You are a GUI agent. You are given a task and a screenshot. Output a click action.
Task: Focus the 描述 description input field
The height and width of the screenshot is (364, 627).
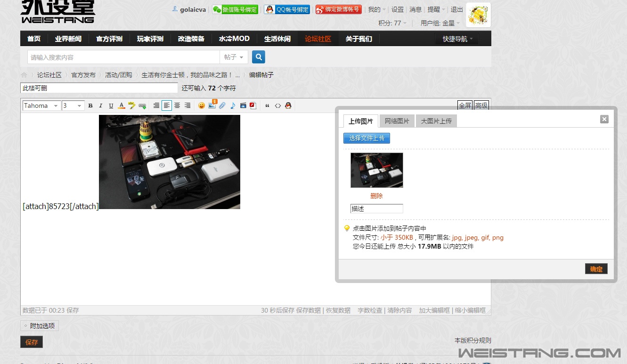click(377, 209)
